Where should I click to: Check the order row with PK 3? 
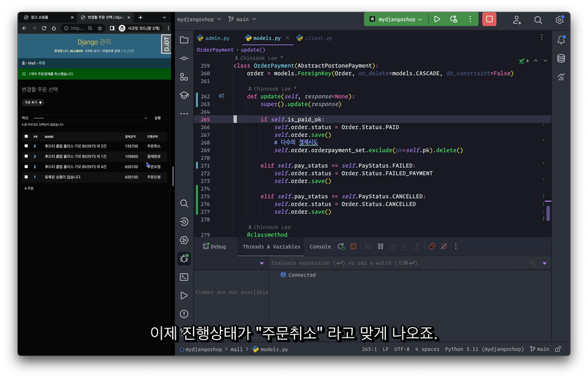pos(26,156)
